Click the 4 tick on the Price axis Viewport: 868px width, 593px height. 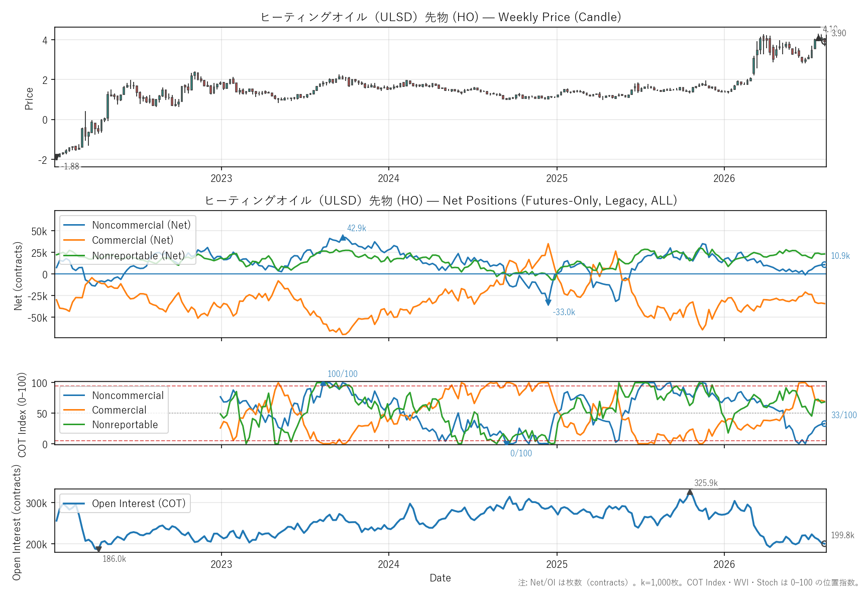[45, 40]
